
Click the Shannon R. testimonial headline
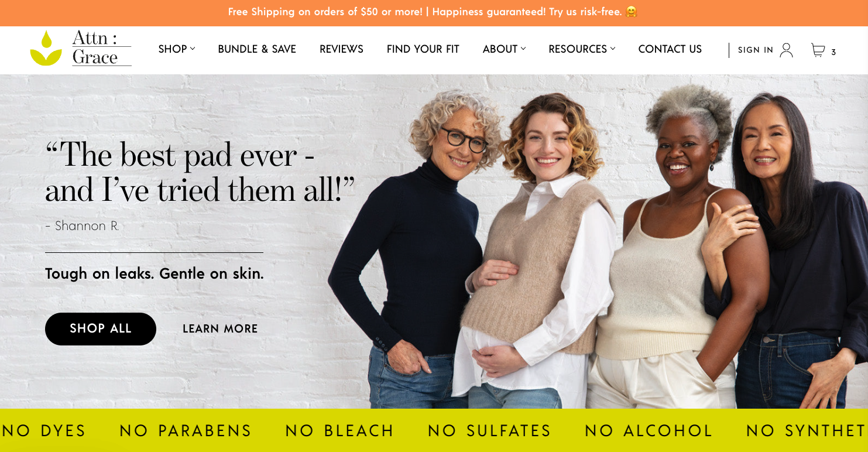point(200,173)
